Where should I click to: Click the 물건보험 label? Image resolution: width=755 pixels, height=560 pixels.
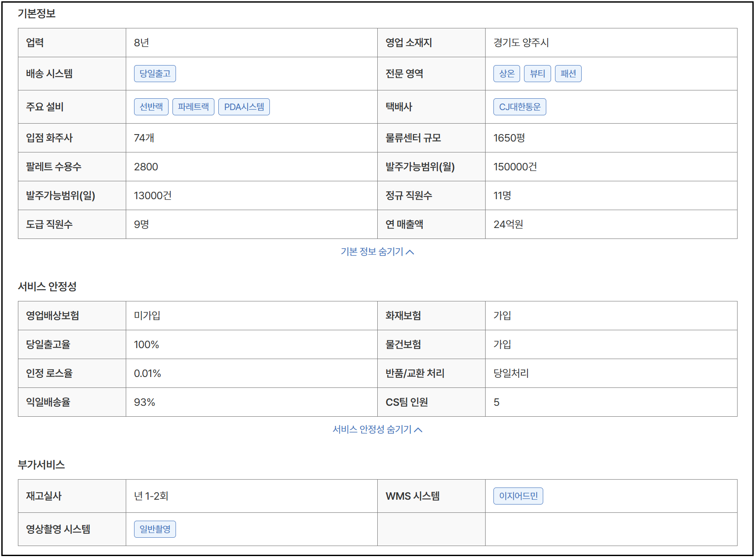pos(403,344)
